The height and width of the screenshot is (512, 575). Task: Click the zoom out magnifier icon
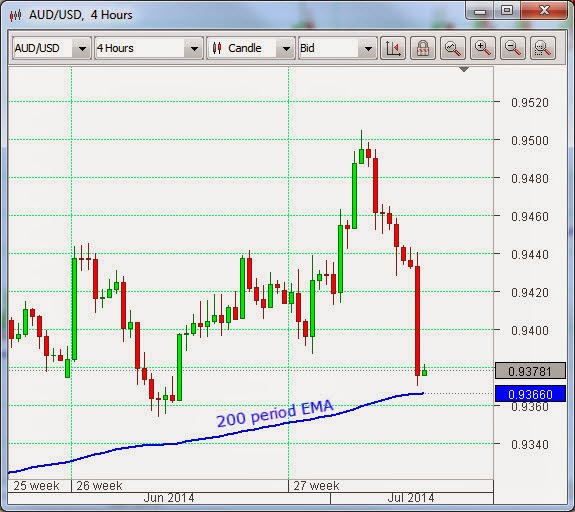(x=513, y=48)
